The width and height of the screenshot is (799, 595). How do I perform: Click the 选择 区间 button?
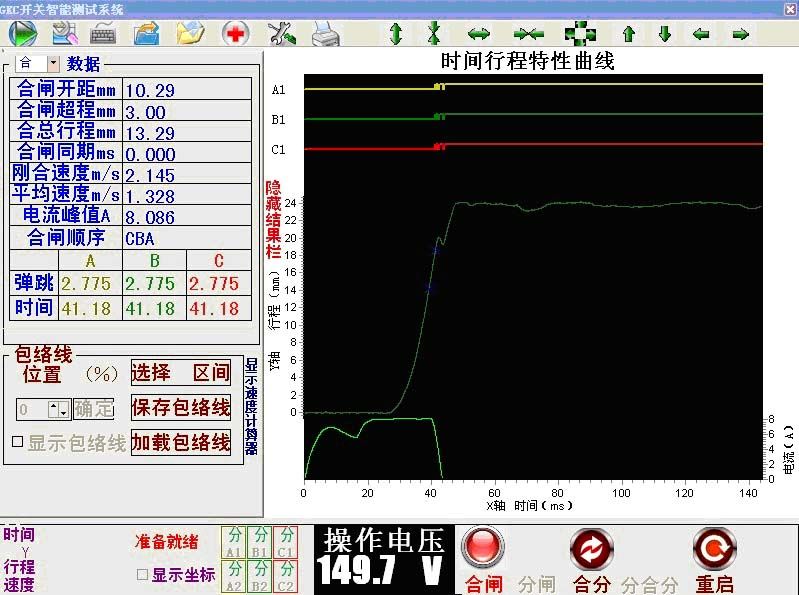[x=181, y=373]
